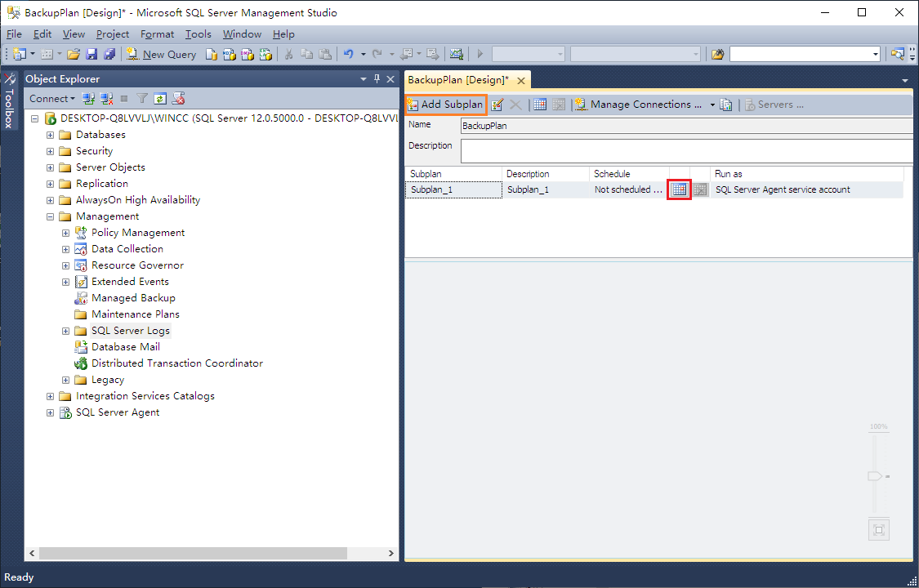Open the Object Explorer window position dropdown

364,78
